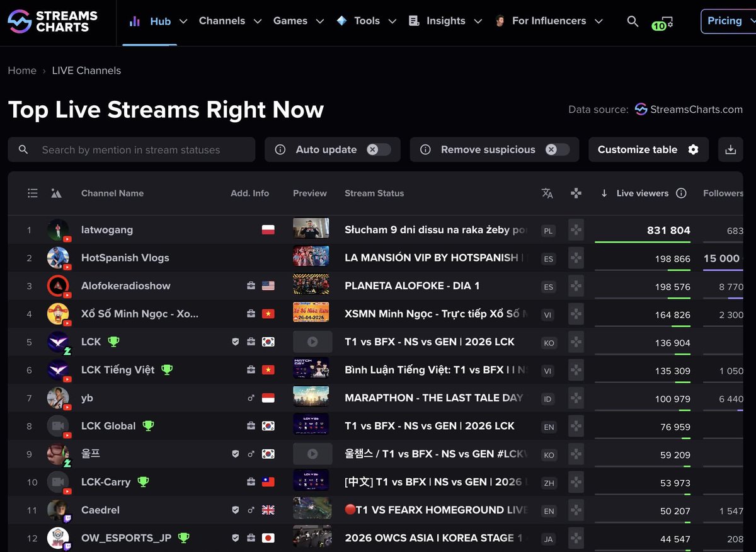Image resolution: width=756 pixels, height=552 pixels.
Task: Click the game icon in latwogang row
Action: (576, 231)
